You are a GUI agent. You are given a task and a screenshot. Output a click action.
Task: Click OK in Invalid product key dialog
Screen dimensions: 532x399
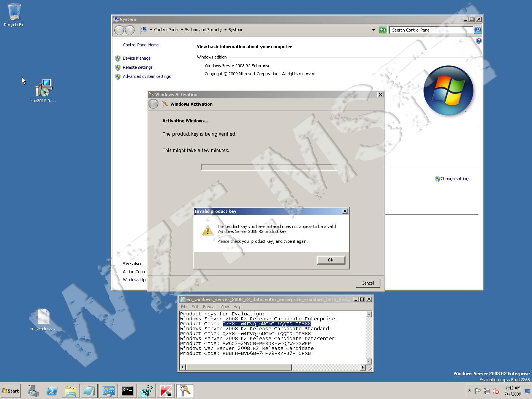(x=331, y=260)
